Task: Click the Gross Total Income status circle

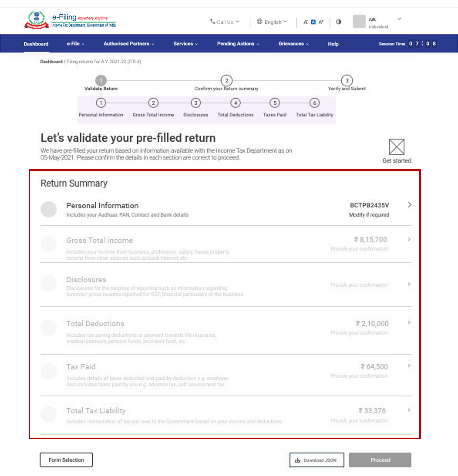Action: pos(49,244)
